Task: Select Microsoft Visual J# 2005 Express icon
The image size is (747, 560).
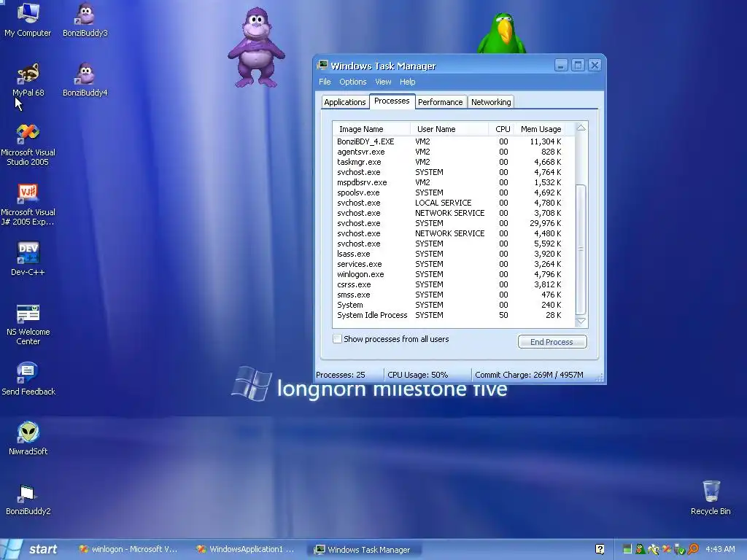Action: (x=28, y=204)
